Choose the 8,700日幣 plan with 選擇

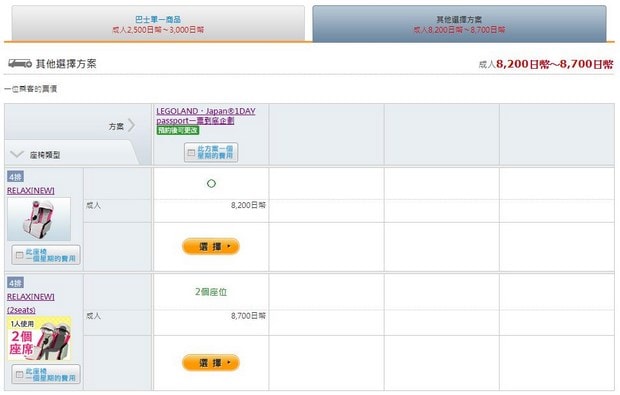(x=211, y=363)
